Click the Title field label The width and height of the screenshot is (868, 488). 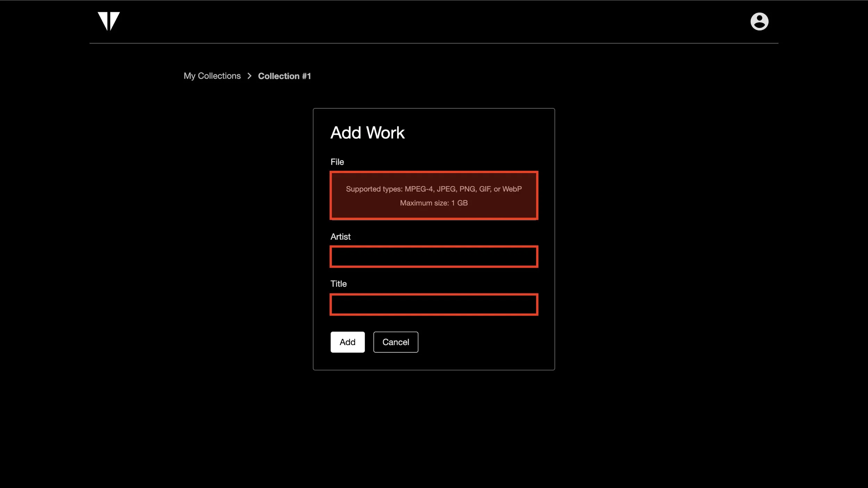(338, 284)
